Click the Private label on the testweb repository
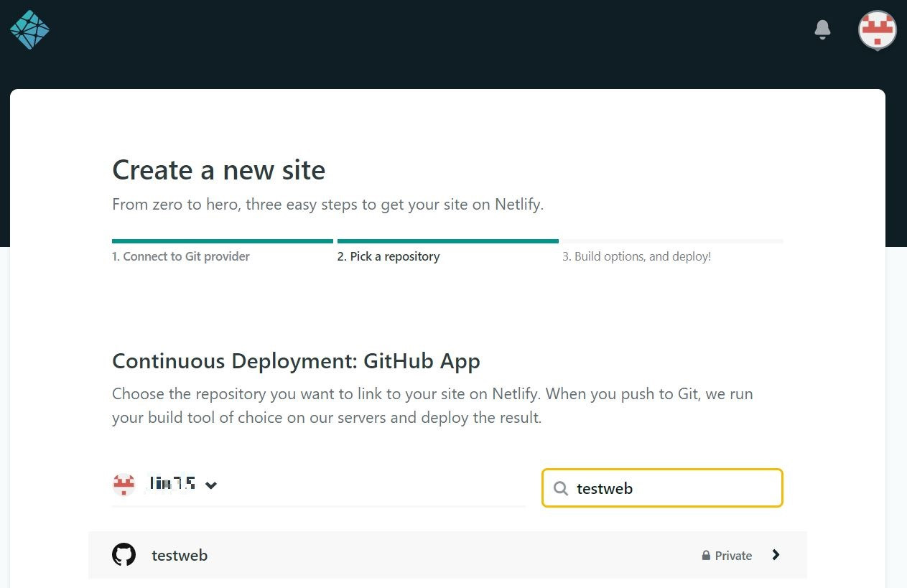907x588 pixels. click(x=733, y=555)
